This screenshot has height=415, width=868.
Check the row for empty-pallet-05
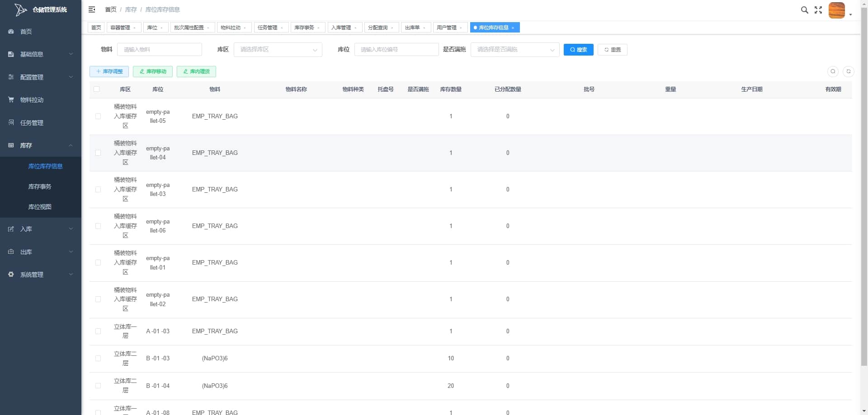tap(98, 117)
